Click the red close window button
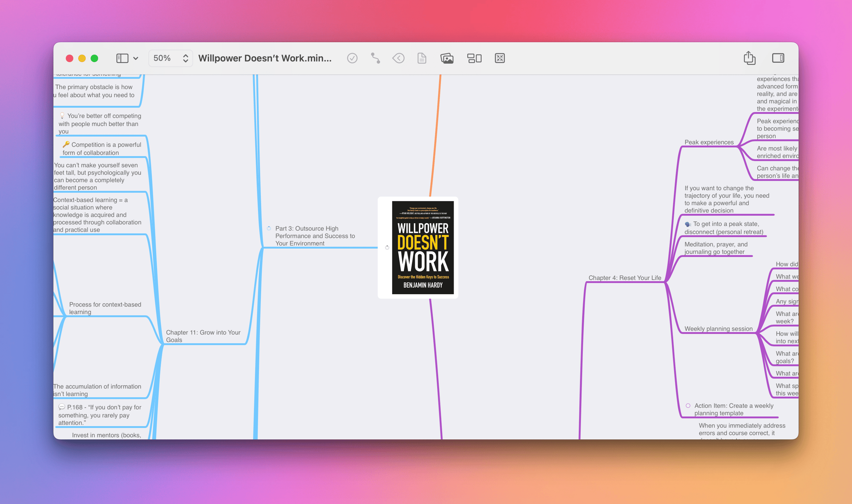852x504 pixels. 70,58
